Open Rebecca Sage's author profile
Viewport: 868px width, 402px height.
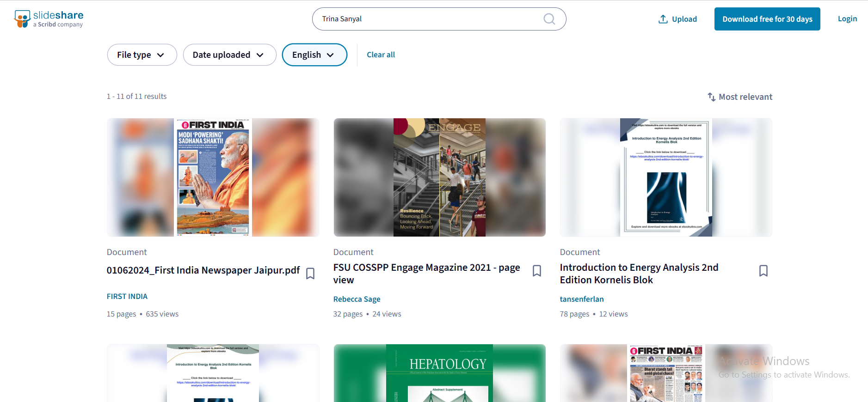[x=357, y=299]
